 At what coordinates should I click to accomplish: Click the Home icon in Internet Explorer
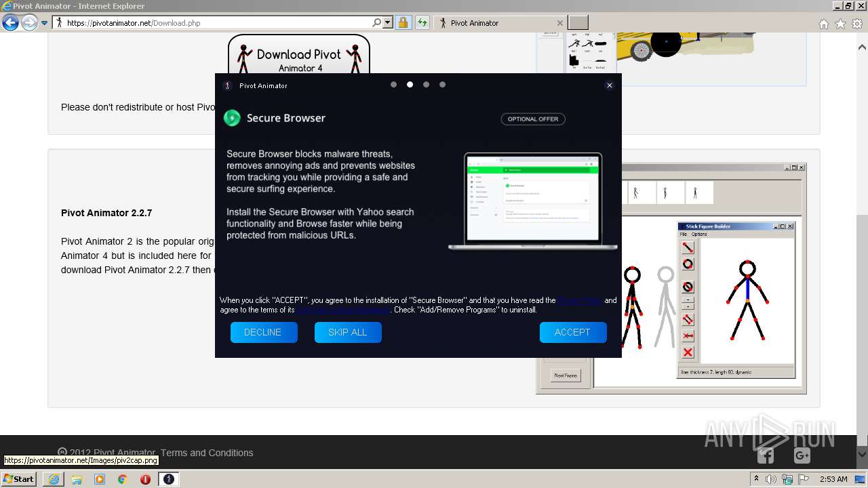(823, 24)
